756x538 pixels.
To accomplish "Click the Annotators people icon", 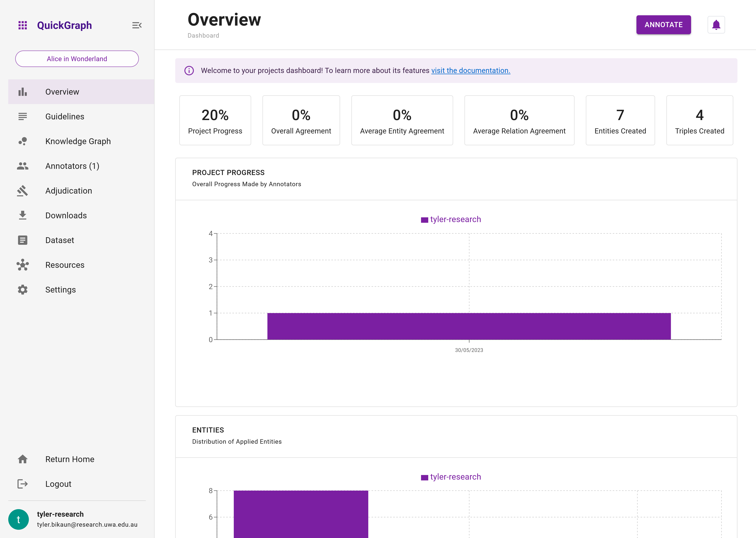I will [23, 166].
